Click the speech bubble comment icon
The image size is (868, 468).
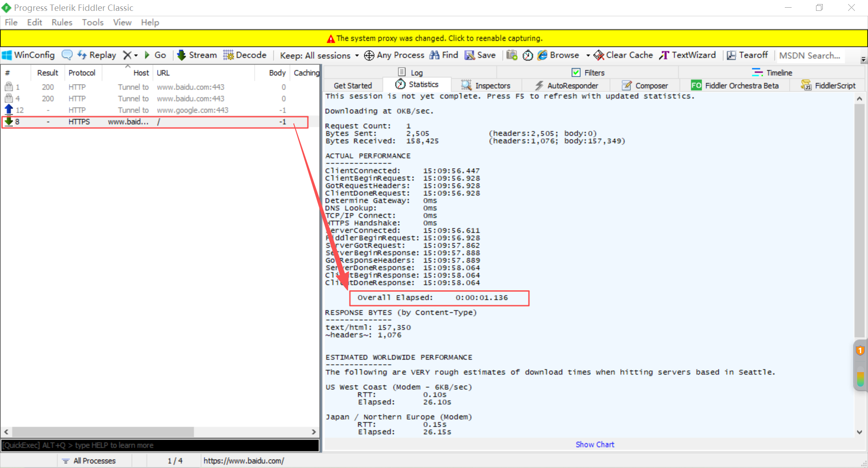(67, 55)
